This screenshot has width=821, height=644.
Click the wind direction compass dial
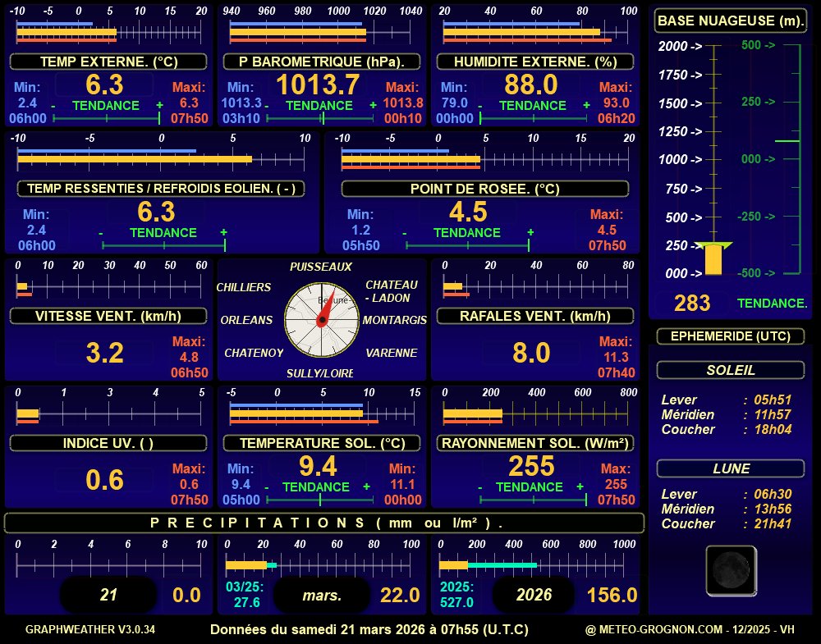point(321,320)
